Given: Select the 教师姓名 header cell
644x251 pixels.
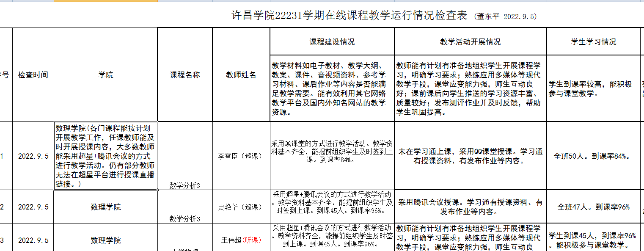Looking at the screenshot, I should click(241, 75).
